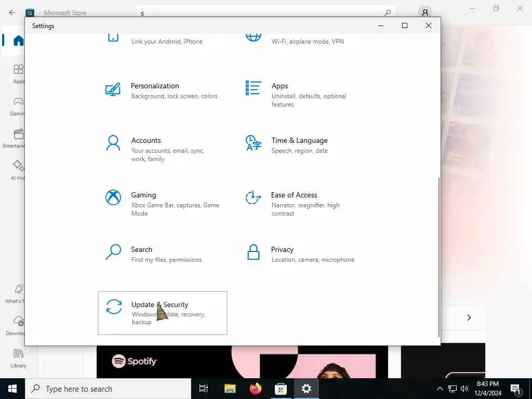Image resolution: width=532 pixels, height=399 pixels.
Task: Click the network status tray icon
Action: [x=453, y=389]
